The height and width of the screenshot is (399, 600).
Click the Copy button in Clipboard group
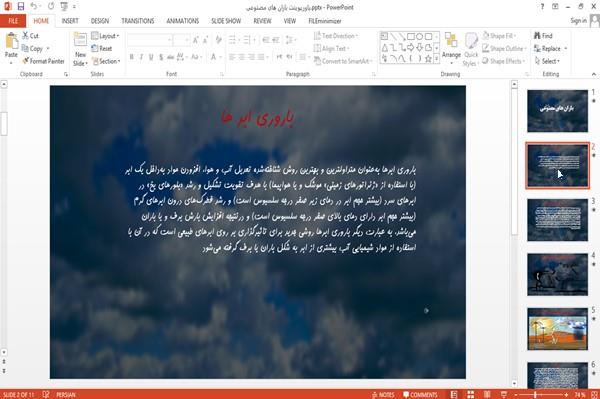(x=33, y=49)
